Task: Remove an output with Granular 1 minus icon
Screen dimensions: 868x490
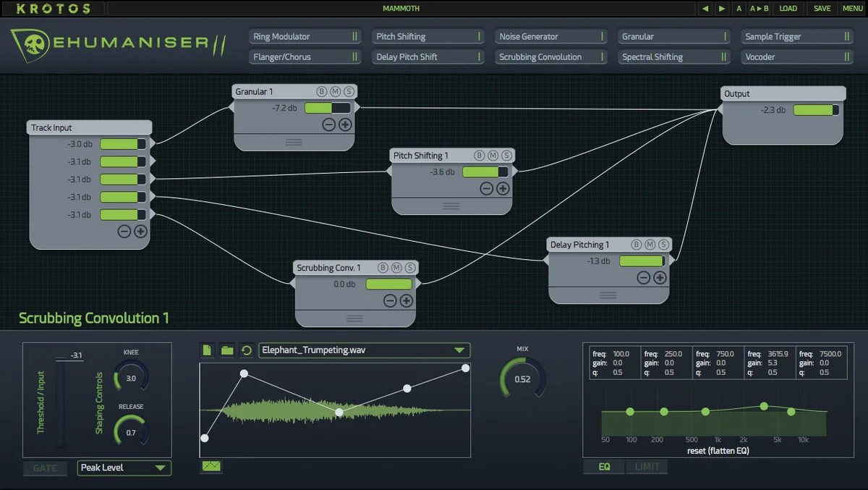Action: 328,124
